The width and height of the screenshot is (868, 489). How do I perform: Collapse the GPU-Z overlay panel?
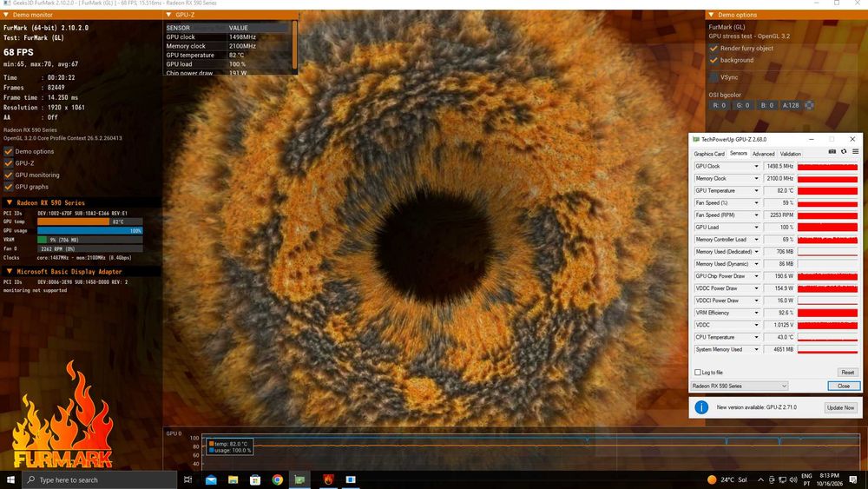pos(169,15)
